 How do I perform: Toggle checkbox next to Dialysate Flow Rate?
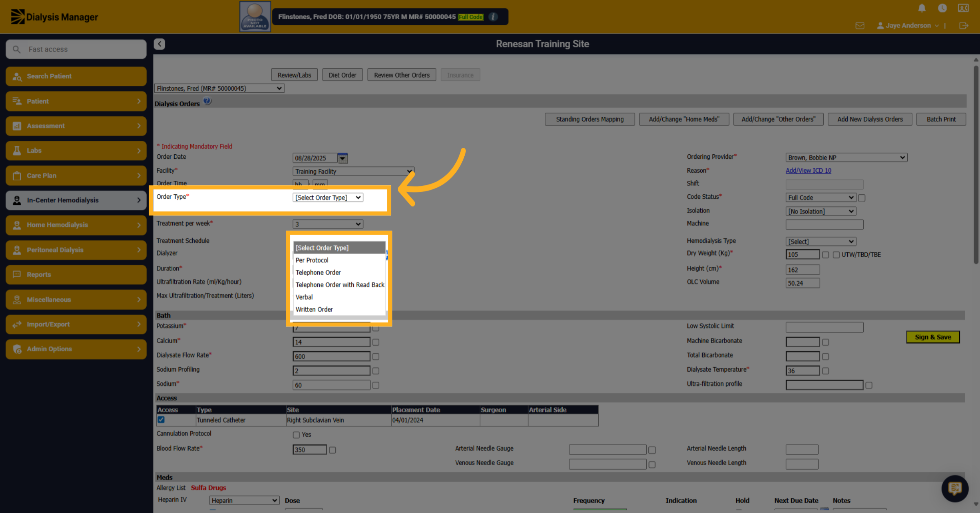coord(376,357)
